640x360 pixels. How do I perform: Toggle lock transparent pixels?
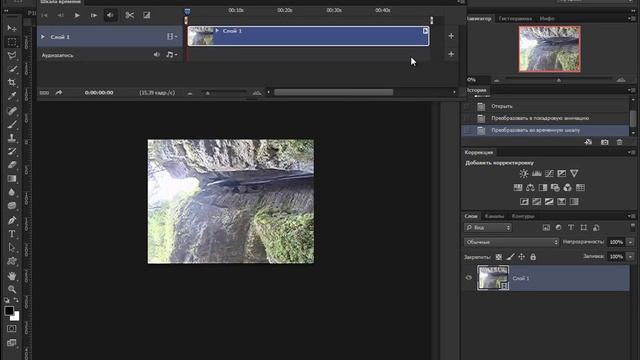tap(499, 257)
